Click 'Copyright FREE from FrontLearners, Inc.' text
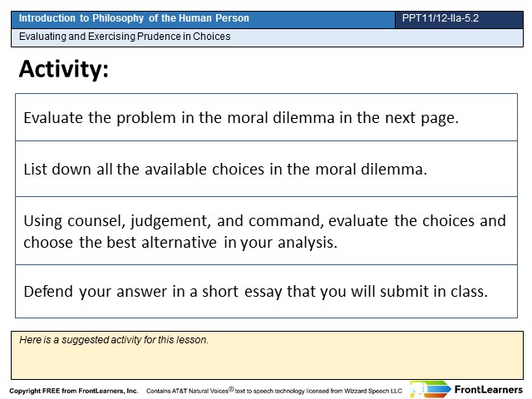This screenshot has width=532, height=399. 74,391
